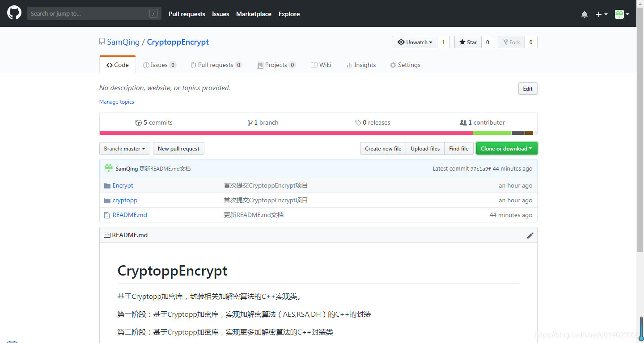Focus the Search or jump to field
The image size is (644, 343).
click(x=93, y=14)
